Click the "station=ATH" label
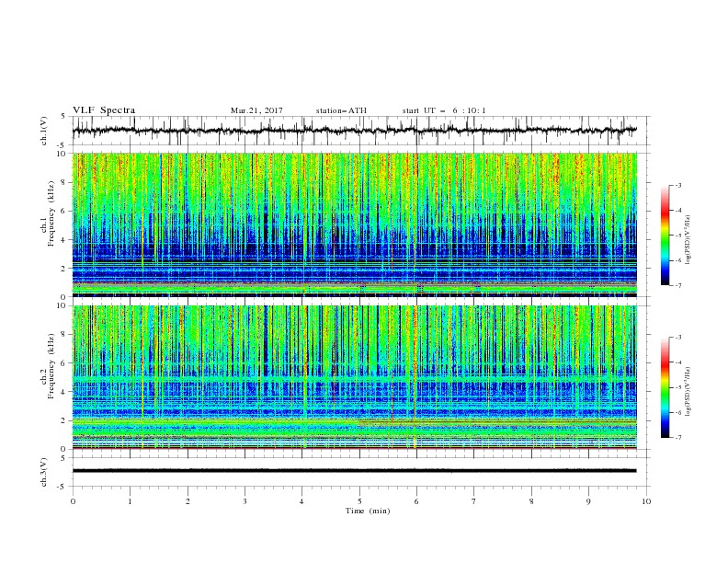Screen dimensions: 728x563 coord(341,110)
